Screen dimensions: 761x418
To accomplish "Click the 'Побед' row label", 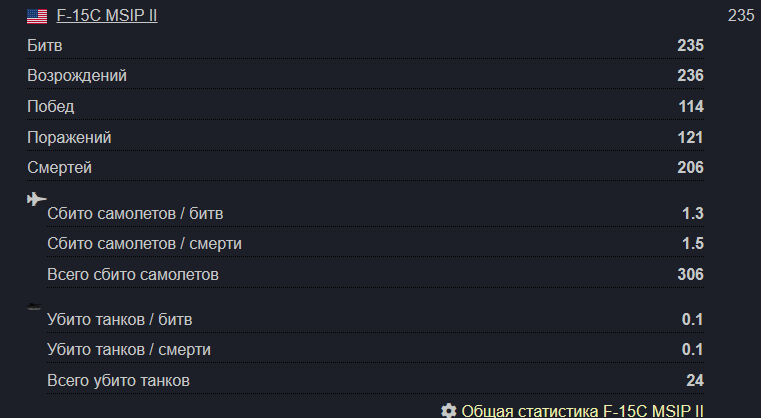I will [50, 107].
